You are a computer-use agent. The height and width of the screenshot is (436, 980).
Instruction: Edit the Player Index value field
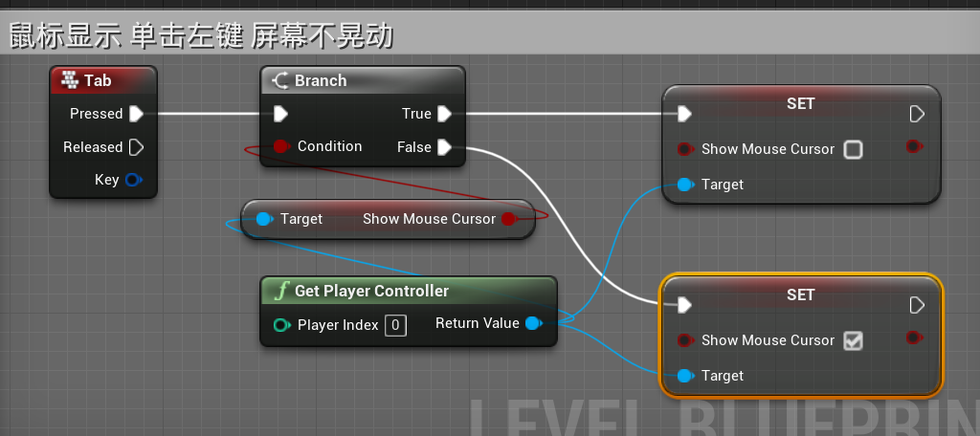pyautogui.click(x=395, y=325)
